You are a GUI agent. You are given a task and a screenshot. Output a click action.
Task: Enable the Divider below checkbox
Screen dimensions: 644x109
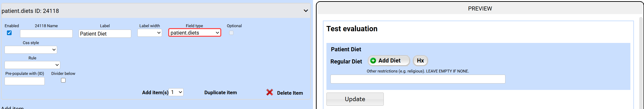click(63, 80)
